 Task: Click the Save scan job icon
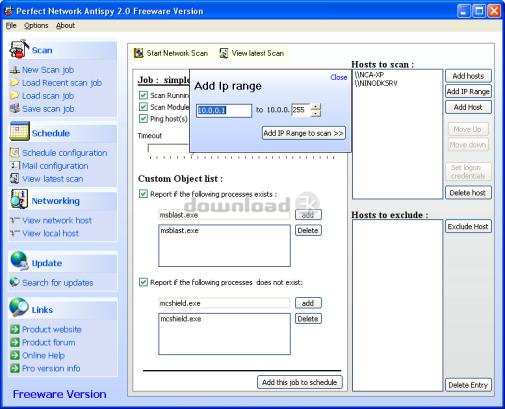click(15, 108)
